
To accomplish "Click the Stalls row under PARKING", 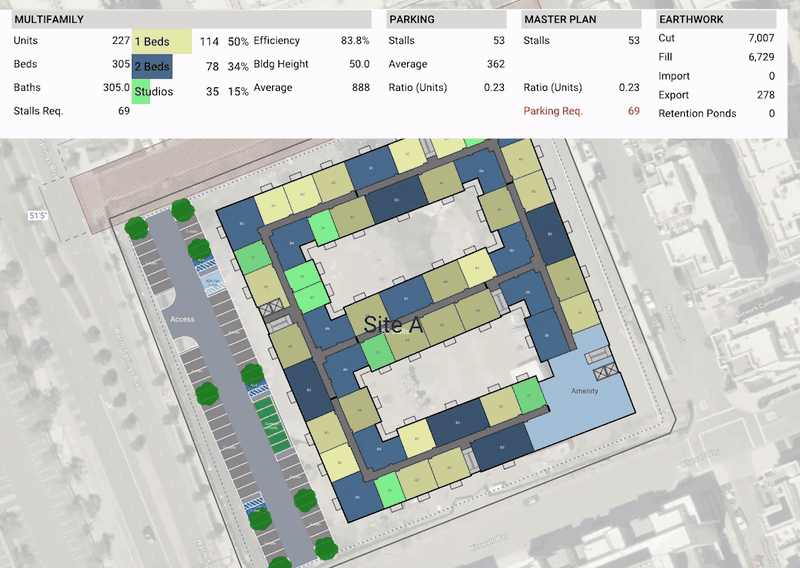I will click(446, 40).
